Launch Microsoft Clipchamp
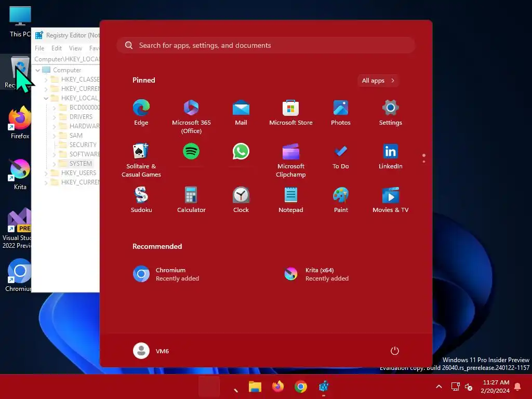Viewport: 532px width, 399px height. click(x=291, y=160)
